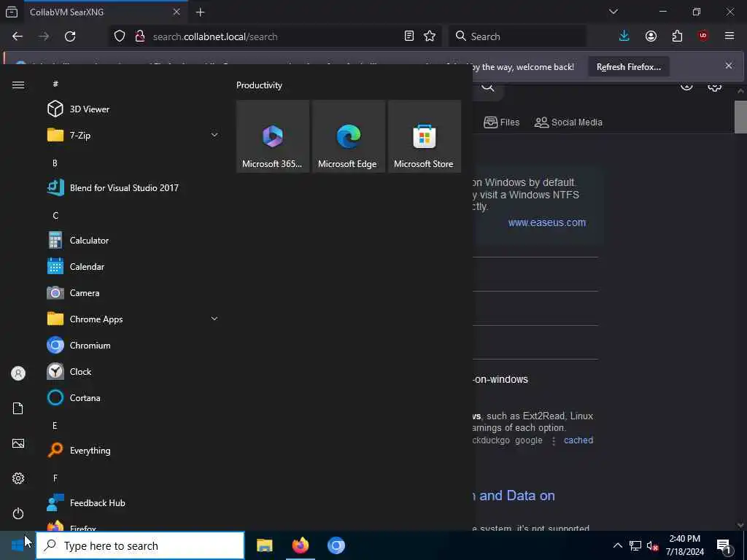Open the Firefox extensions menu
Image resolution: width=747 pixels, height=560 pixels.
pos(677,36)
